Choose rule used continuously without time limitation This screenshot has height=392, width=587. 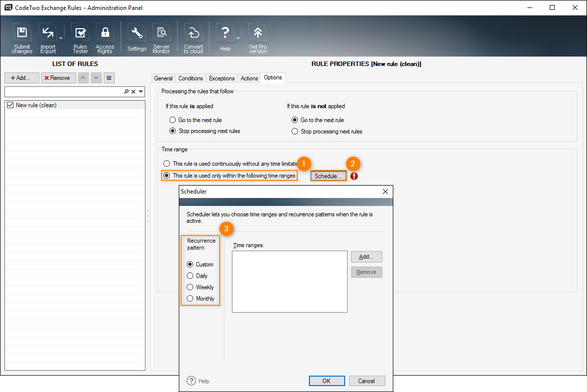[x=166, y=163]
